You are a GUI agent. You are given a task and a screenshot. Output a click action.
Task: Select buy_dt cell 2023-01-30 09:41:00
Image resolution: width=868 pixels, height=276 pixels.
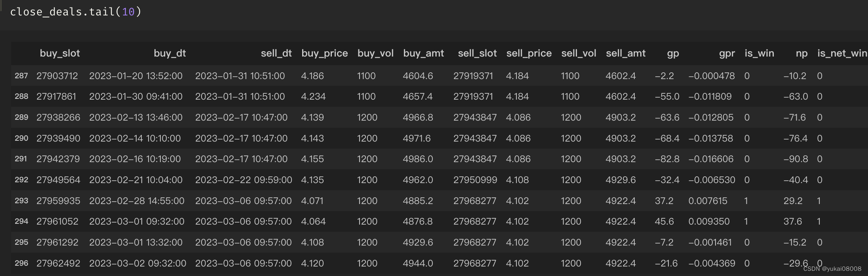(x=136, y=96)
